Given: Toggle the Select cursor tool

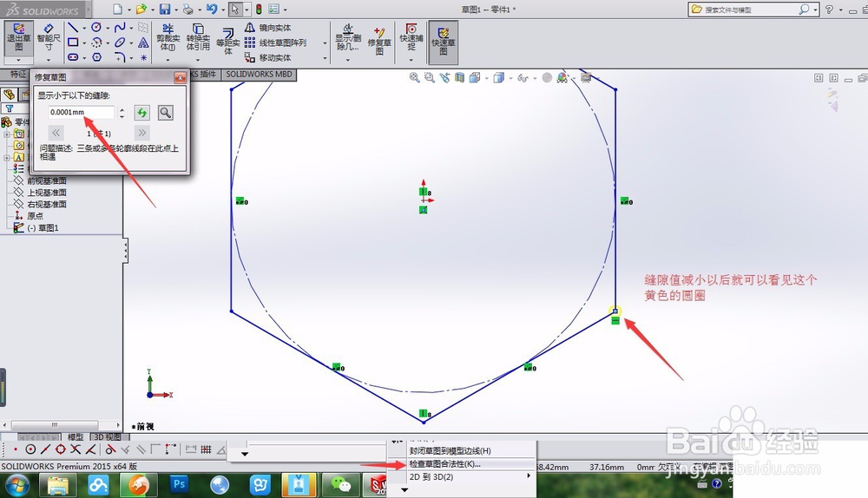Looking at the screenshot, I should pyautogui.click(x=234, y=9).
